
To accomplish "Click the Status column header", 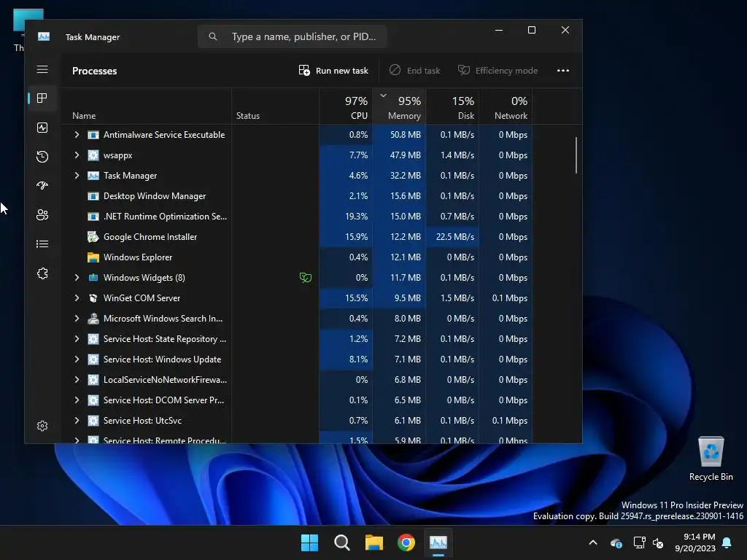I will tap(275, 106).
